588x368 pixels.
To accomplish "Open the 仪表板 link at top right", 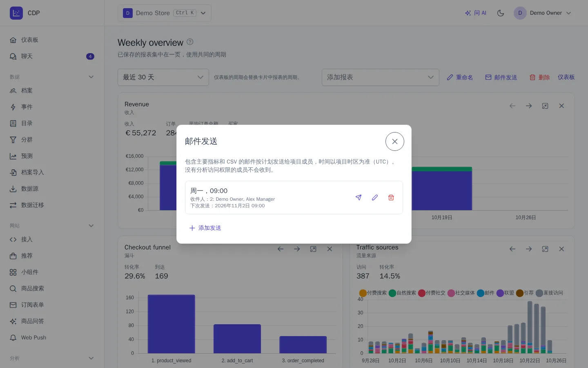I will (566, 77).
